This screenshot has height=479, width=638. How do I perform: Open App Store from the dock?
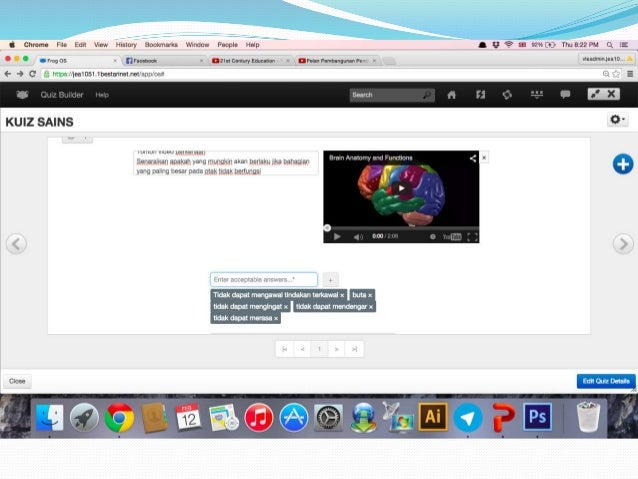point(294,418)
